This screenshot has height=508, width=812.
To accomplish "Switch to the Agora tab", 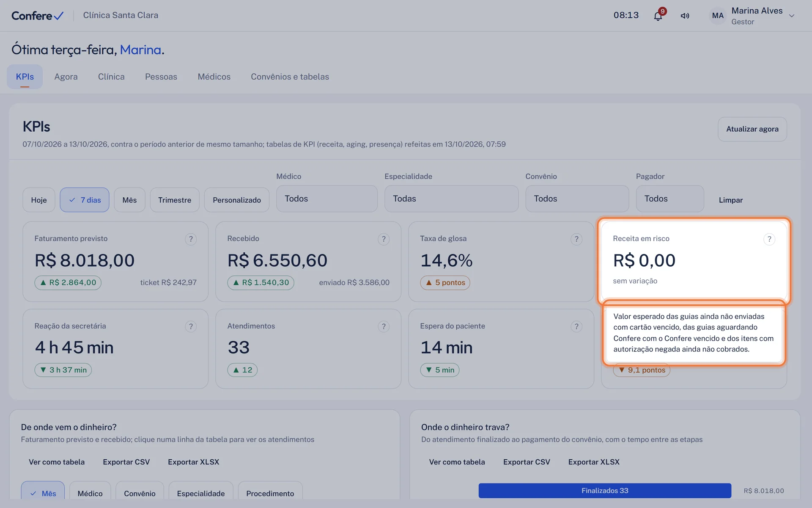I will [66, 77].
